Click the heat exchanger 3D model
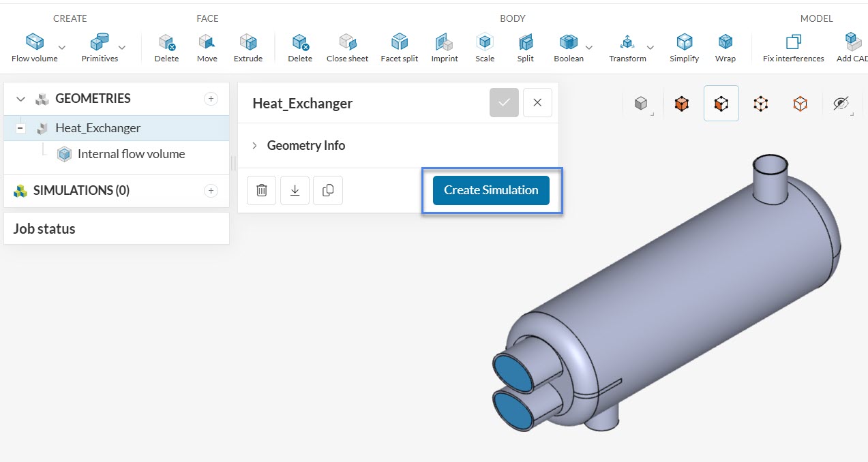The height and width of the screenshot is (462, 868). [668, 293]
